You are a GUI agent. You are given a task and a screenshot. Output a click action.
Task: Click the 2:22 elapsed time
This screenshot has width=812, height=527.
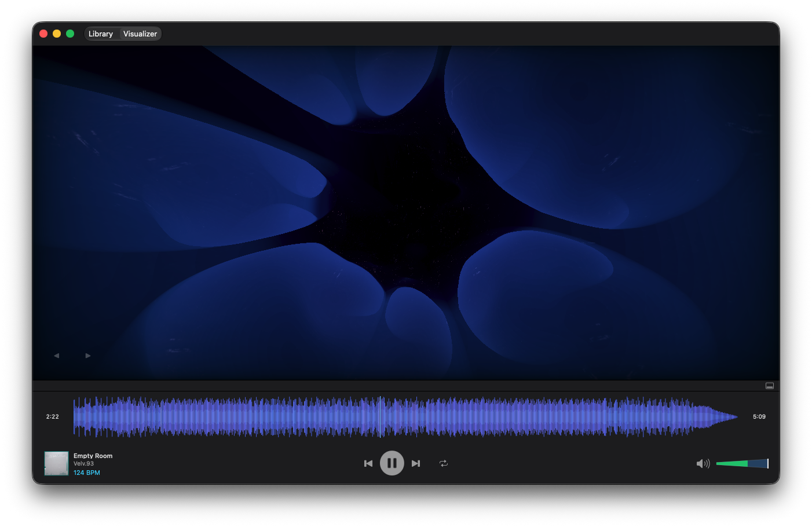tap(53, 416)
